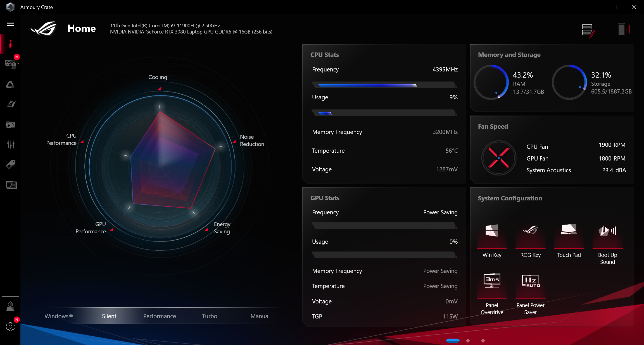Click the GPU Fan 1800 RPM value
Image resolution: width=644 pixels, height=345 pixels.
pyautogui.click(x=612, y=158)
